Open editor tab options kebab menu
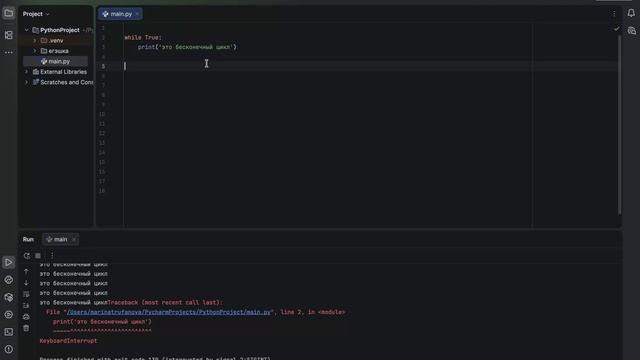The width and height of the screenshot is (640, 360). click(614, 14)
